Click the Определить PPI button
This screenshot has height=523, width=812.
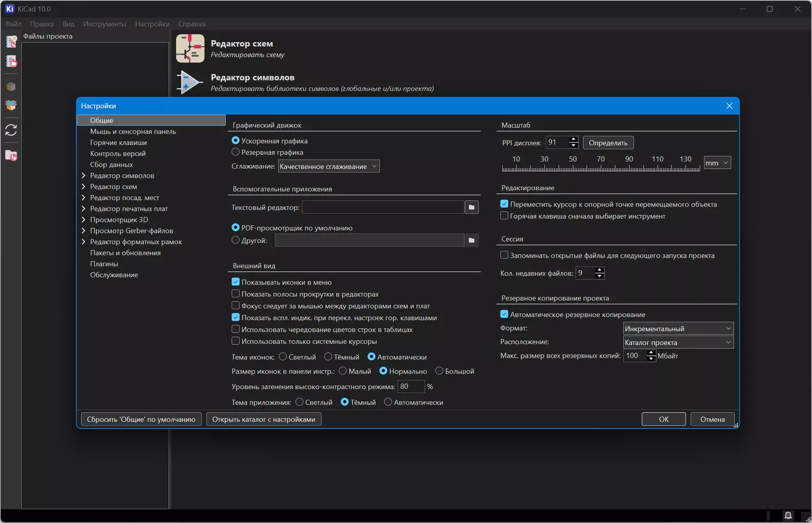608,143
